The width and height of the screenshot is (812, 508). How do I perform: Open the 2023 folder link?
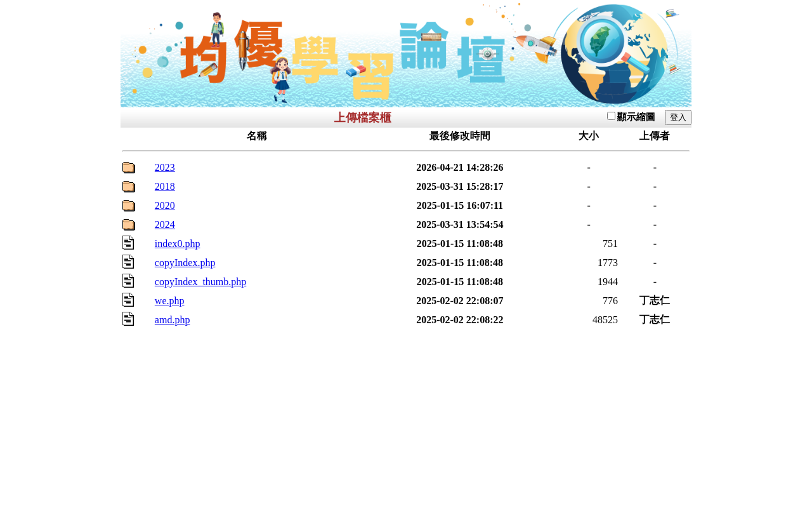[165, 168]
